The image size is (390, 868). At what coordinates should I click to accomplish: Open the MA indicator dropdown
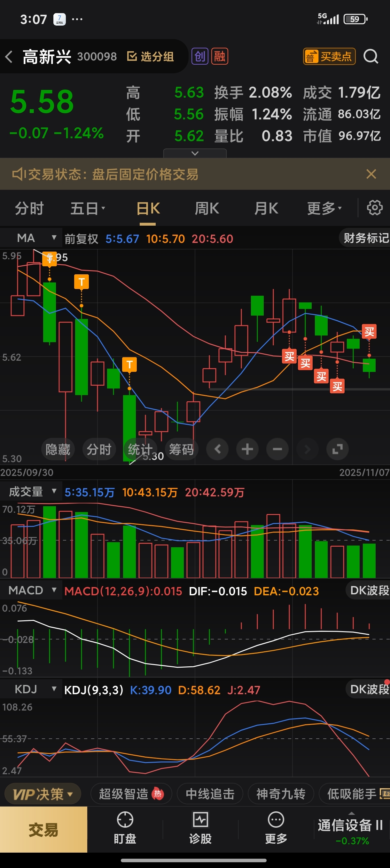[31, 238]
